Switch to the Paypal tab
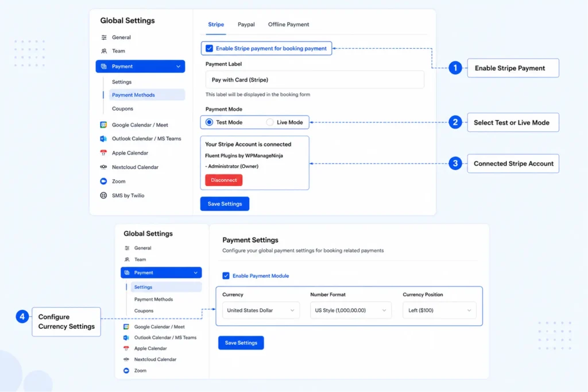This screenshot has height=392, width=588. point(246,24)
